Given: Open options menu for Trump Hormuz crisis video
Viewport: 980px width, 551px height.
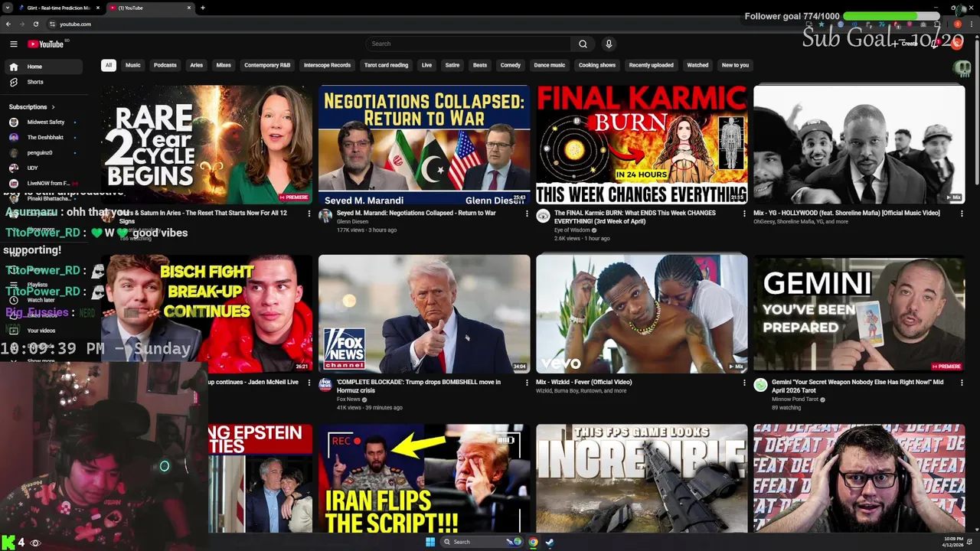Looking at the screenshot, I should 527,383.
